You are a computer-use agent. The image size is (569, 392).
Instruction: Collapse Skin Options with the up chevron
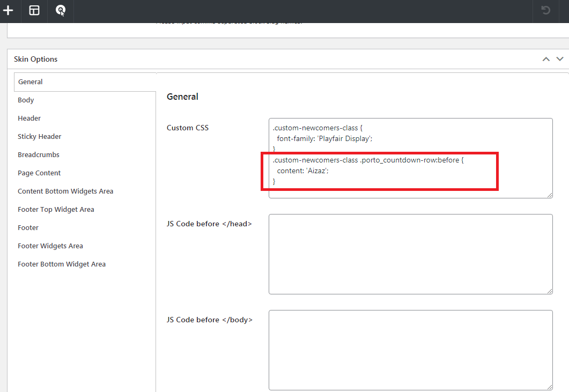coord(546,59)
